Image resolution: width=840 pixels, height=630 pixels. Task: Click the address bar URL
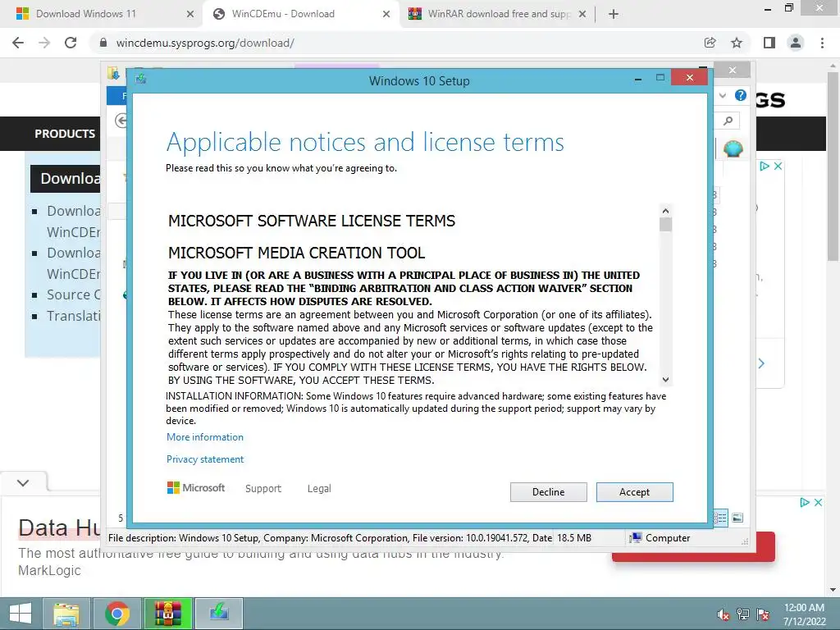(205, 43)
